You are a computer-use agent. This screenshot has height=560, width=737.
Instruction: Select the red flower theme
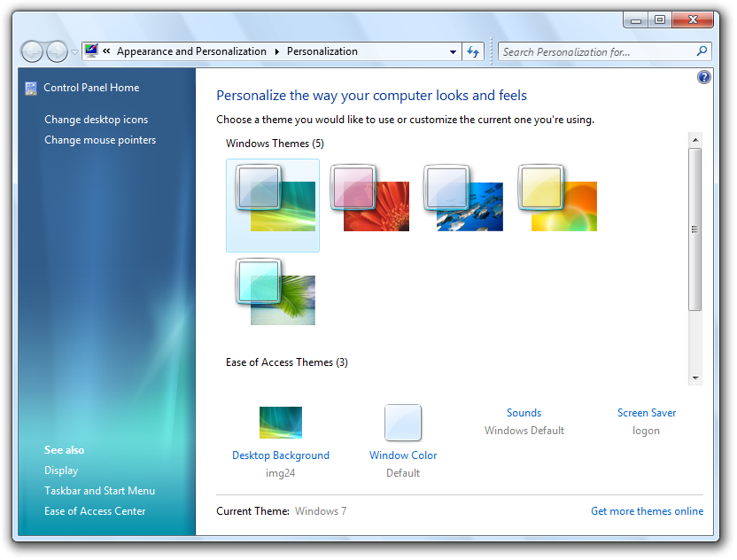tap(369, 198)
